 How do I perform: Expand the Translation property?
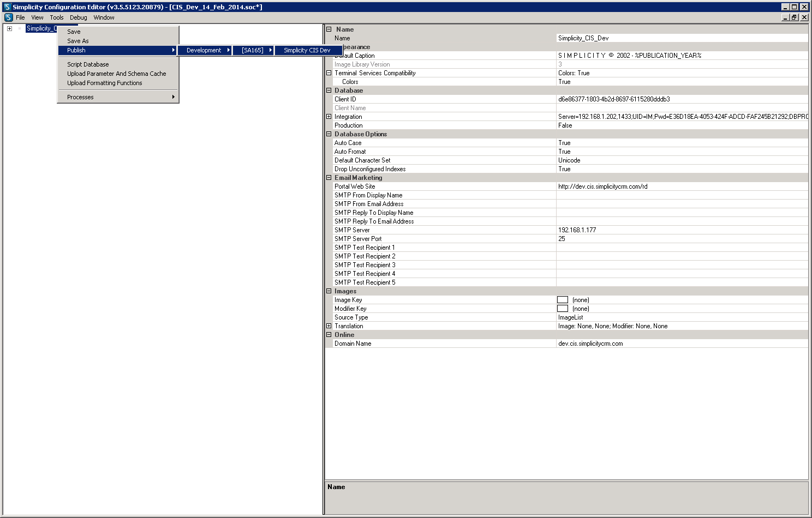point(329,326)
